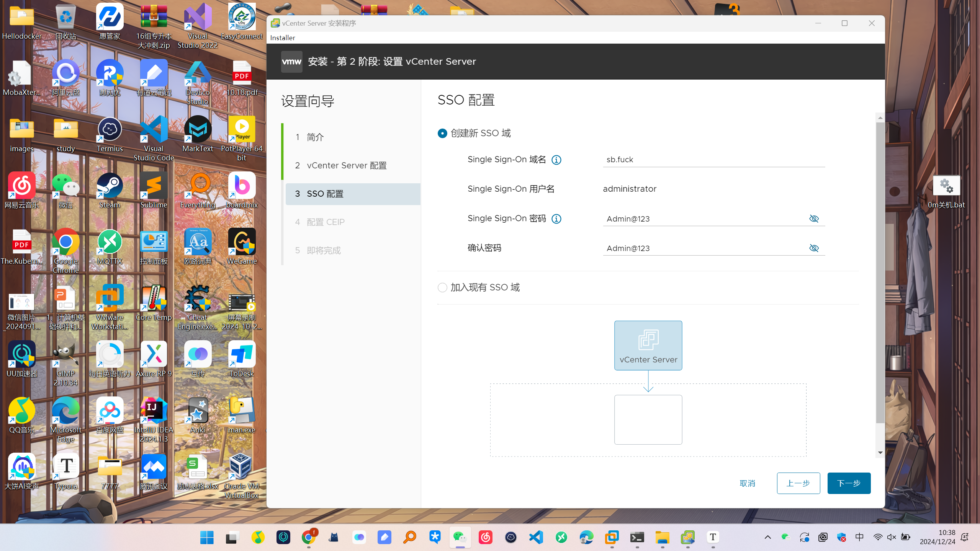Select Everything desktop shortcut

pyautogui.click(x=198, y=191)
